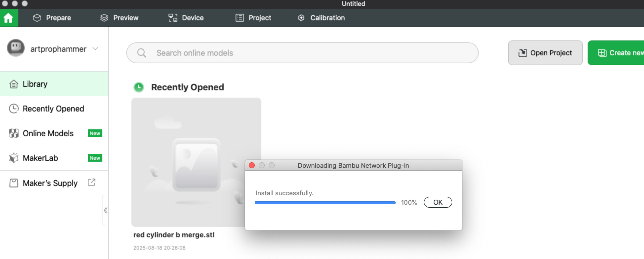Click the Install successfully. status text
The height and width of the screenshot is (259, 644).
(x=284, y=193)
